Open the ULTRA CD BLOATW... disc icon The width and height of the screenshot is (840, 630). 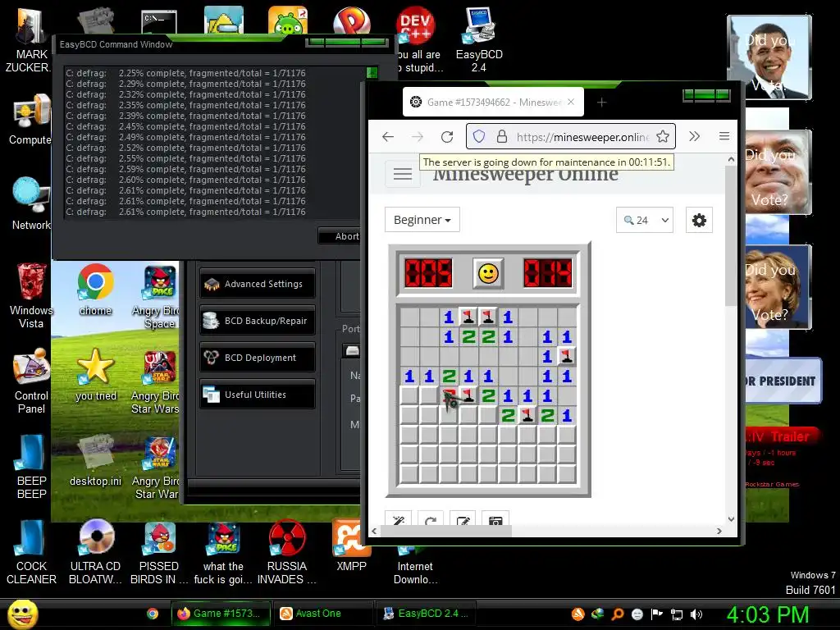tap(95, 552)
